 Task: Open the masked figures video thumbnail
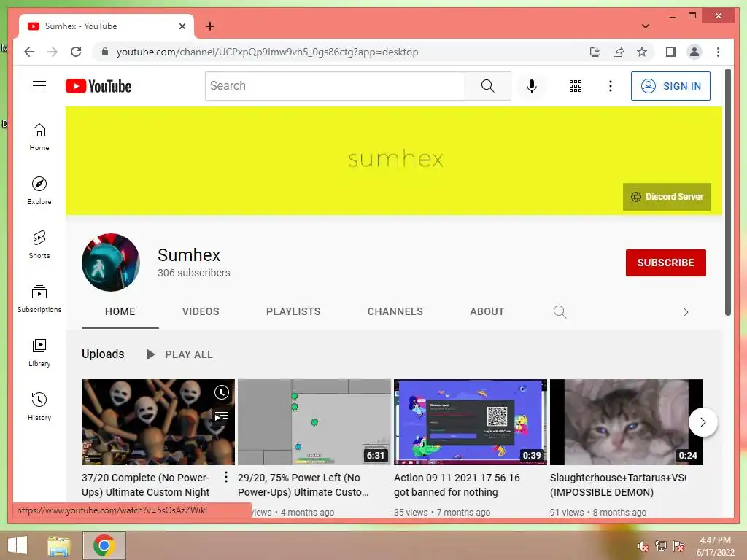coord(158,422)
